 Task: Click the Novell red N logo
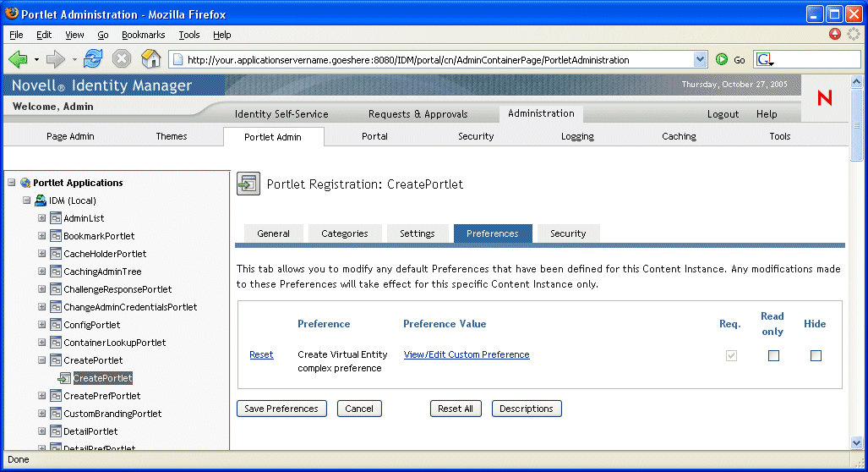click(x=824, y=98)
